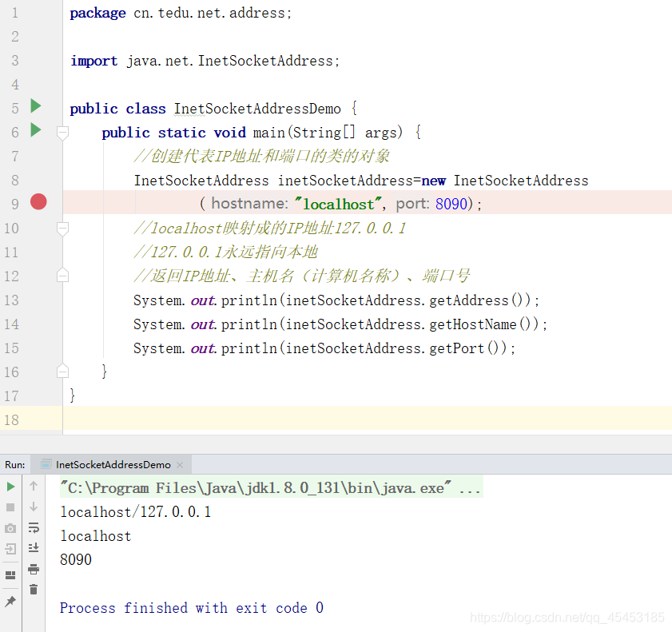Click console output line localhost/127.0.0.1
Viewport: 672px width, 632px height.
pos(135,512)
